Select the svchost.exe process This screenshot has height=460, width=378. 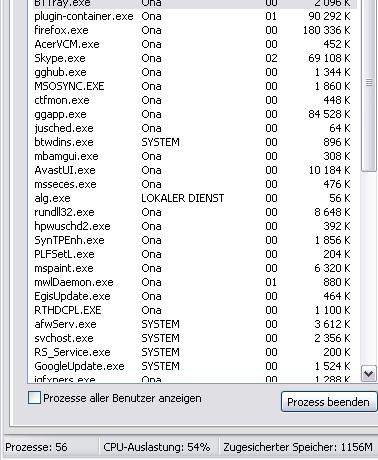pyautogui.click(x=192, y=338)
